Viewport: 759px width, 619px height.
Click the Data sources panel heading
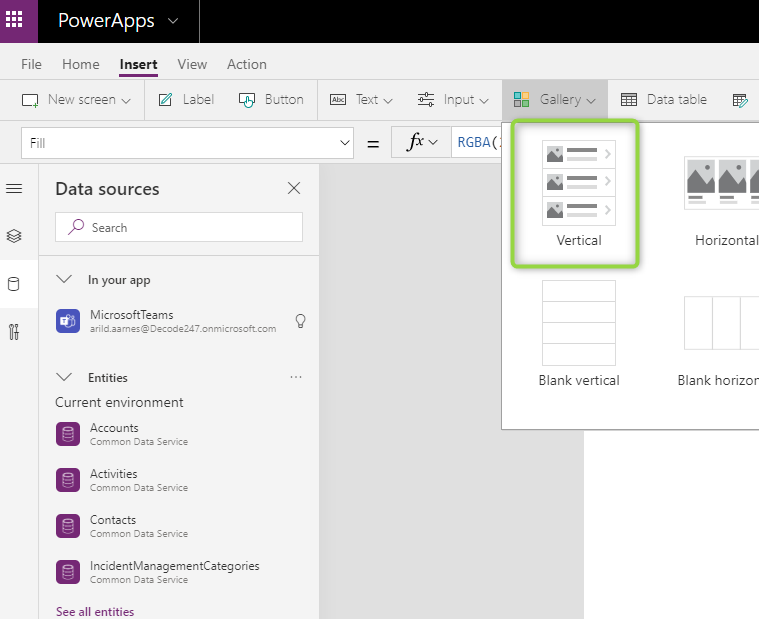click(x=107, y=189)
